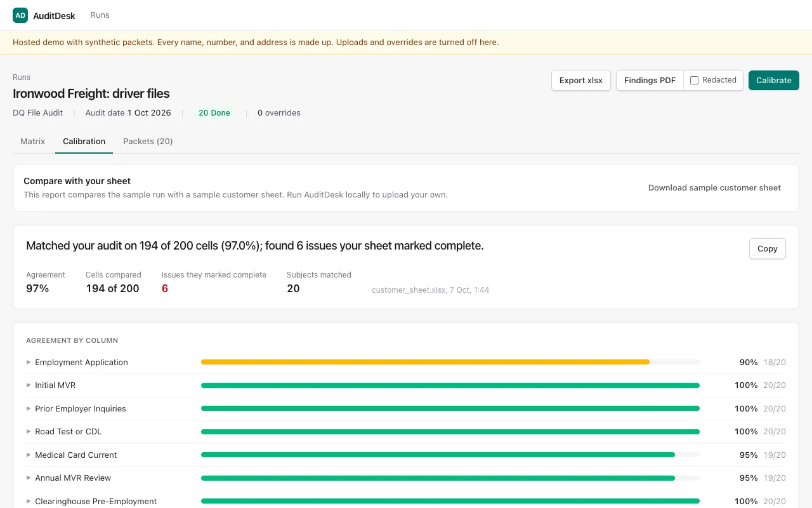Click the '194 of 200' cells compared value
Image resolution: width=812 pixels, height=508 pixels.
click(x=112, y=289)
